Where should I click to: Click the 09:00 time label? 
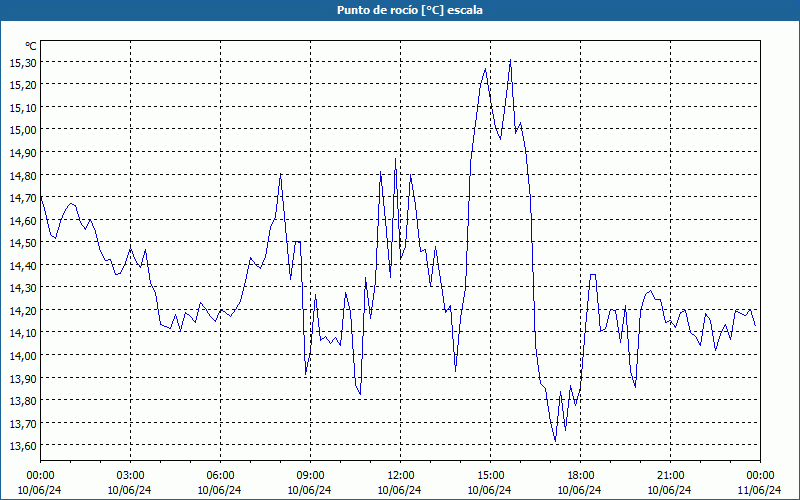click(x=310, y=475)
